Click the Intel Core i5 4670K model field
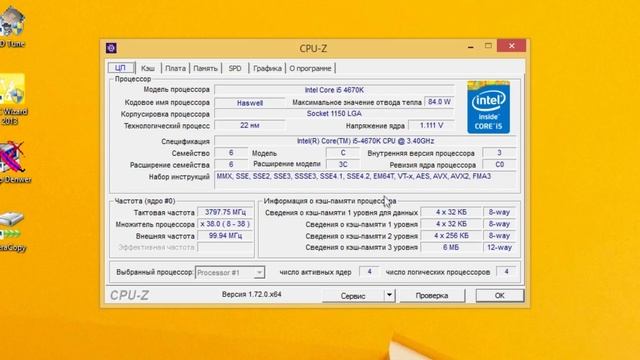This screenshot has width=640, height=360. click(334, 90)
